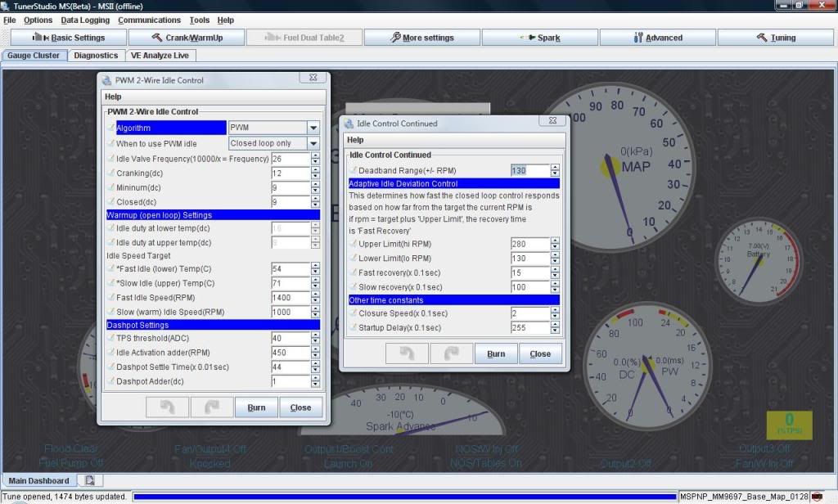Click the connection status icon in bottom-right status bar
The image size is (838, 504).
(817, 497)
